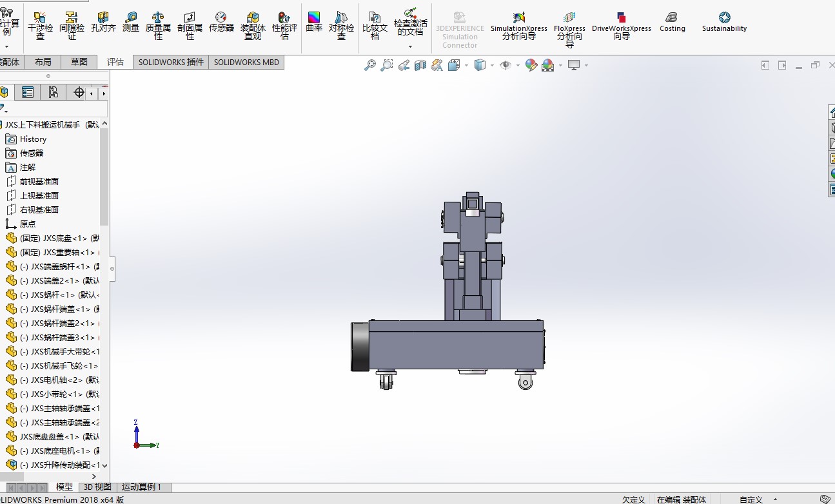The width and height of the screenshot is (835, 504).
Task: Open the 运动算例 1 motion study tab
Action: [x=142, y=487]
